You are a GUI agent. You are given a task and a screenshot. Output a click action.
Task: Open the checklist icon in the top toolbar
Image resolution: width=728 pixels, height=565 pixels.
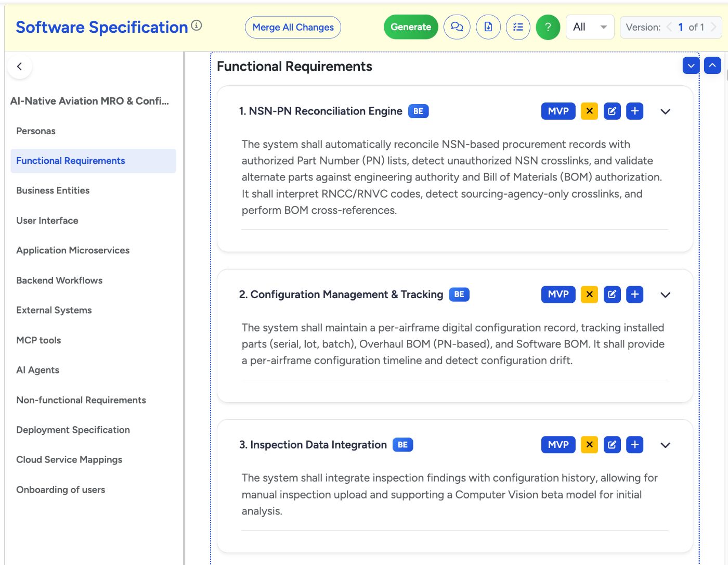coord(518,27)
